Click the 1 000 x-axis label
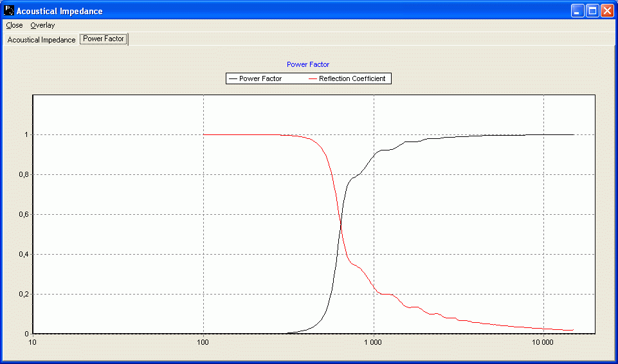The height and width of the screenshot is (364, 618). tap(374, 341)
